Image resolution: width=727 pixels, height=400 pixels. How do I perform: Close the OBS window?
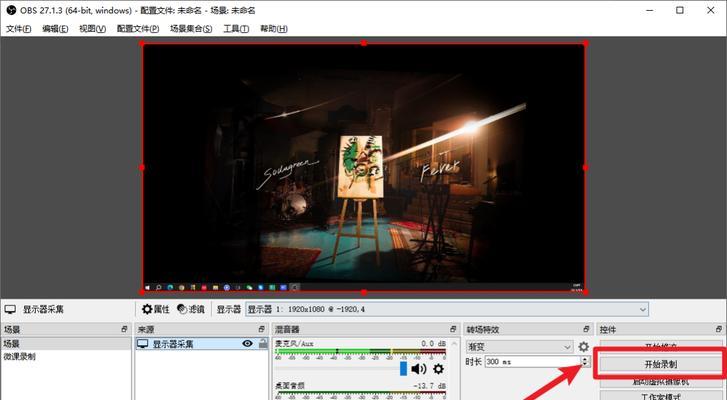(x=710, y=10)
